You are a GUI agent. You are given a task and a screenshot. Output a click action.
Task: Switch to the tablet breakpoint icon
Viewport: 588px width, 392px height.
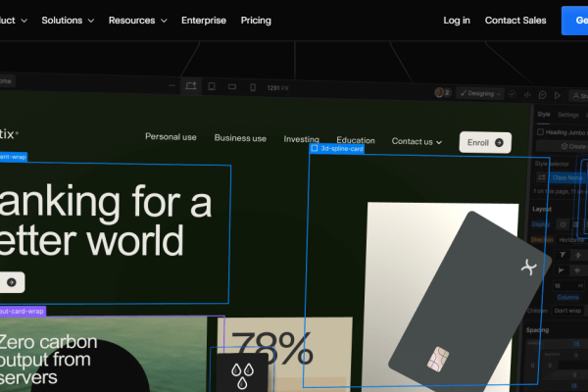pos(211,87)
